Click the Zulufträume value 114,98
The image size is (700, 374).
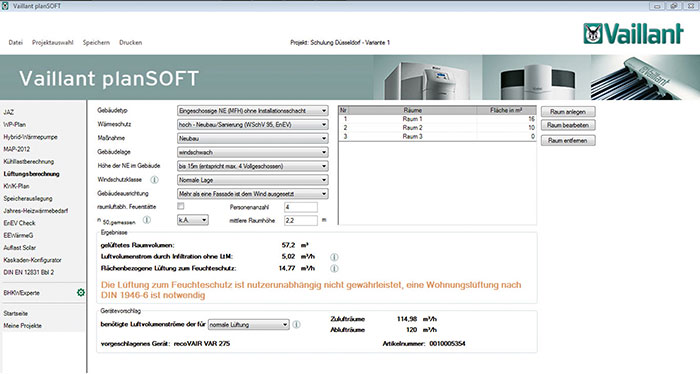[407, 319]
